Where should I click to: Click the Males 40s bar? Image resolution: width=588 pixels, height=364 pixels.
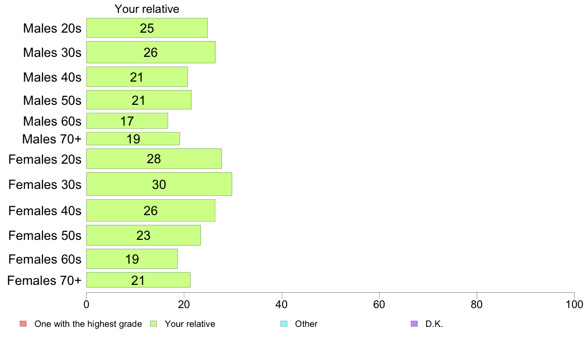pos(137,77)
